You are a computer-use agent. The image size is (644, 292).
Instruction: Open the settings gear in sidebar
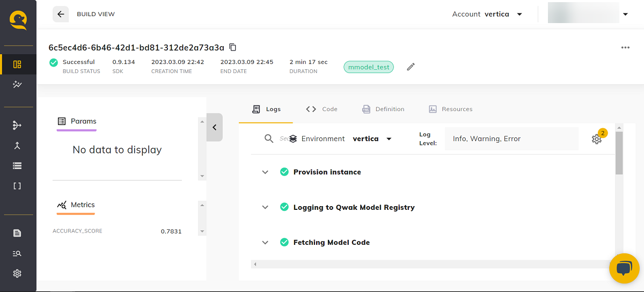point(17,274)
